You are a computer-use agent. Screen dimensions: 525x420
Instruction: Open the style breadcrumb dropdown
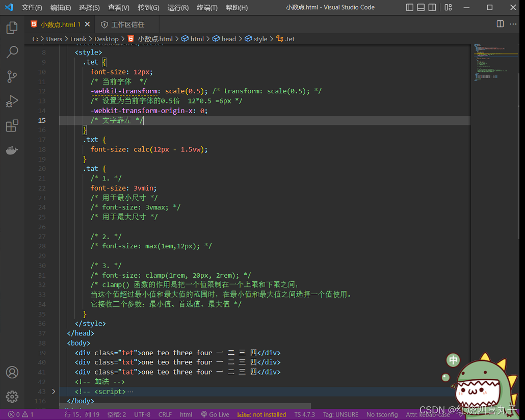[x=256, y=39]
